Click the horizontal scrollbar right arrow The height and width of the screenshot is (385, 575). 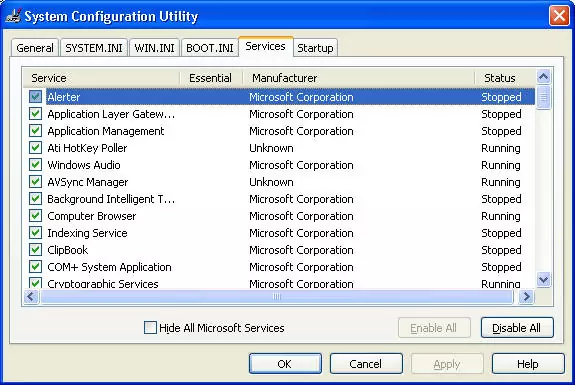527,297
